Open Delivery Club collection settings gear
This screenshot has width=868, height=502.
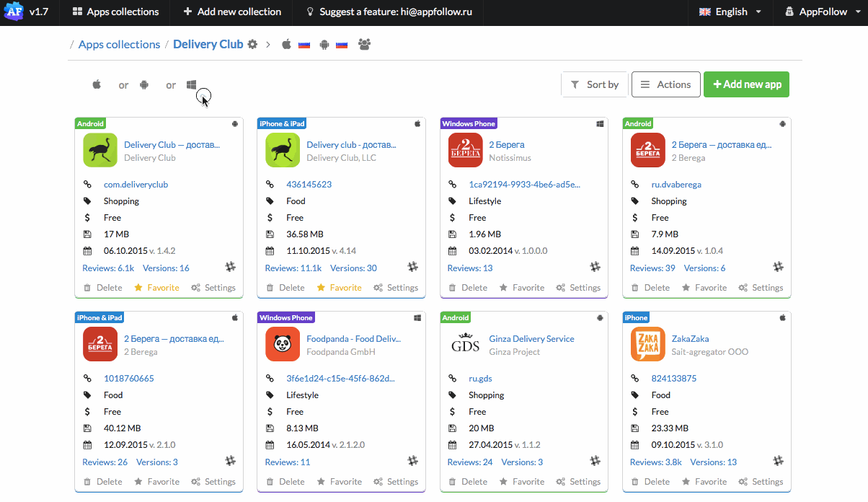252,44
